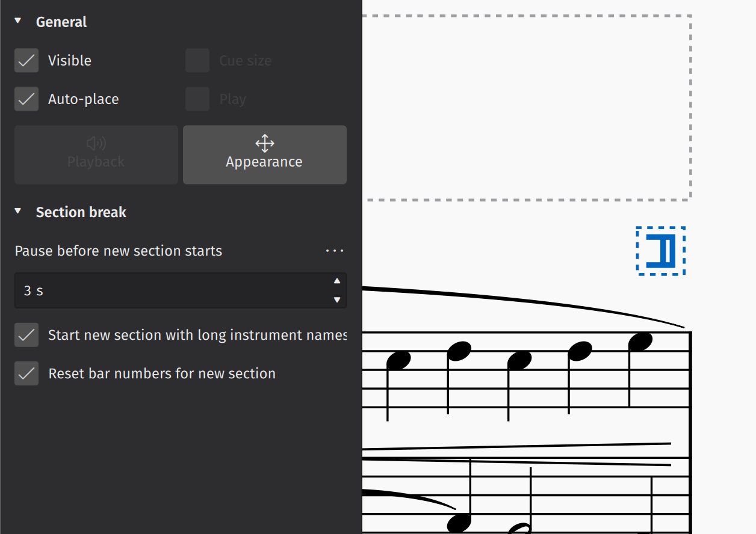
Task: Open the three-dot menu beside pause setting
Action: coord(334,251)
